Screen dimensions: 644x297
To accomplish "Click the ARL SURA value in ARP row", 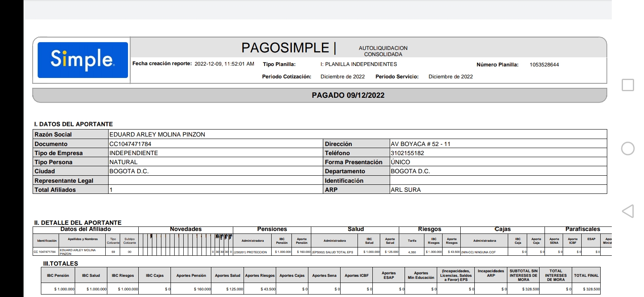I will (405, 190).
